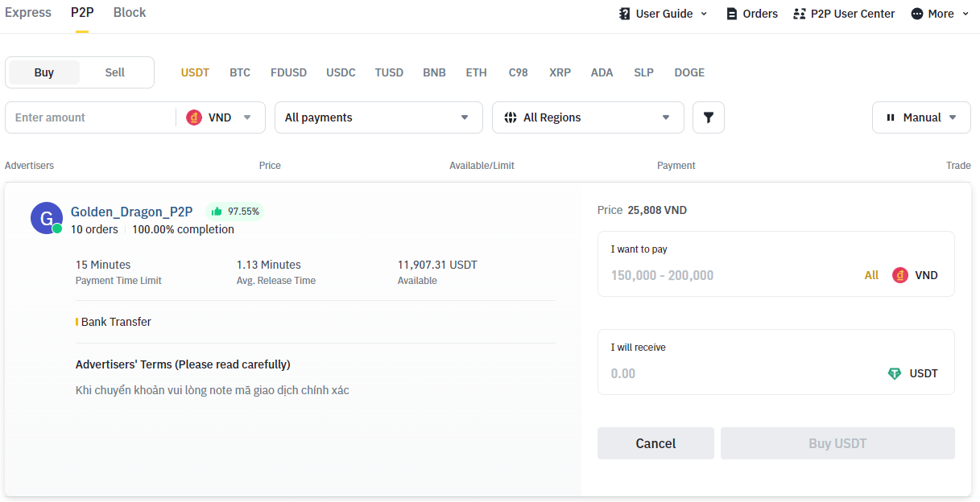
Task: Click Golden_Dragon_P2P avatar with letter G
Action: point(46,218)
